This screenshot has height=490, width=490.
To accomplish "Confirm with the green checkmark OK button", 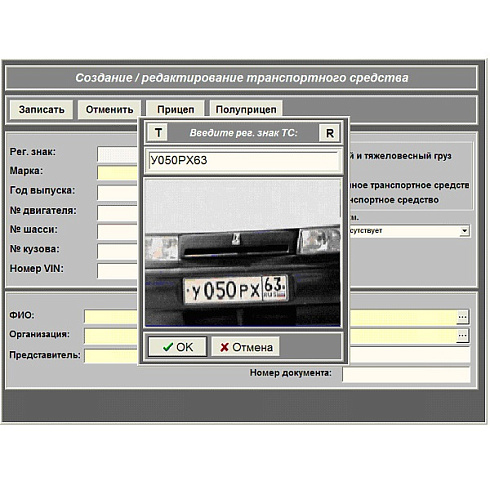I will click(x=178, y=347).
